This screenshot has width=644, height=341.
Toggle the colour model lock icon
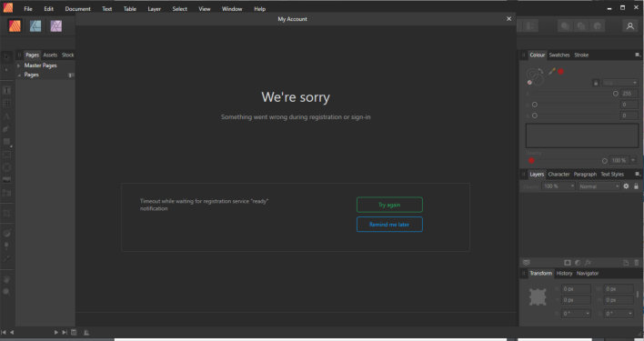[x=596, y=83]
